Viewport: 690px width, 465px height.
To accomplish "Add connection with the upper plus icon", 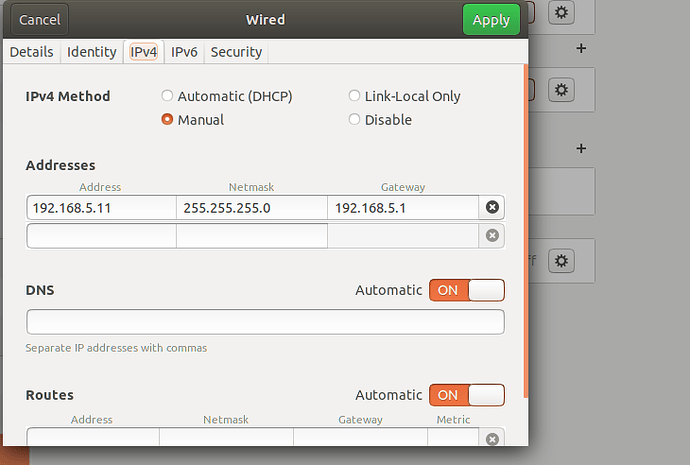I will [x=581, y=48].
